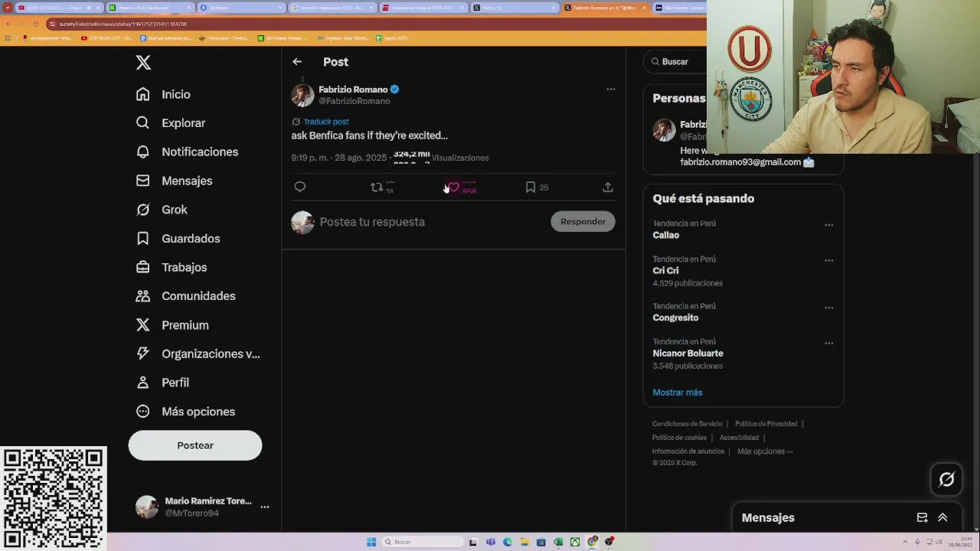The image size is (980, 551).
Task: Like the post with heart icon
Action: pyautogui.click(x=454, y=187)
